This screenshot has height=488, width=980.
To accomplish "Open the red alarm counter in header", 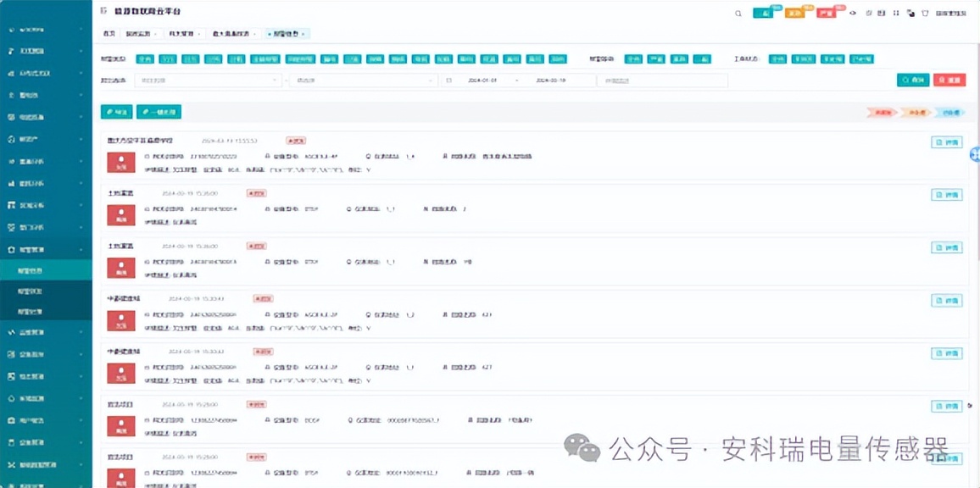I will point(827,13).
